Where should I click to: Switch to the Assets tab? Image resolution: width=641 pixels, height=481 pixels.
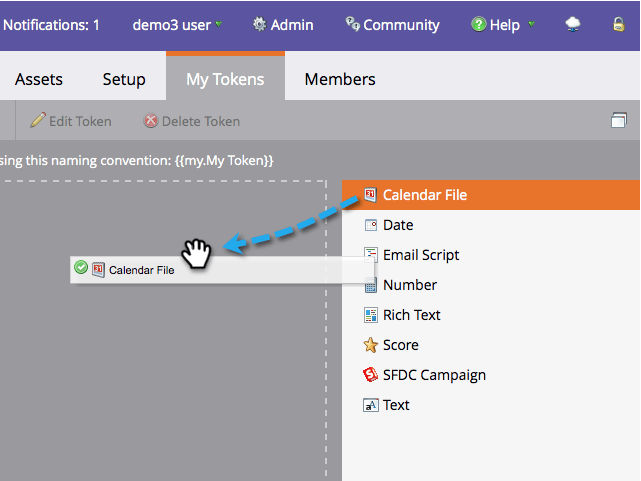pos(39,79)
